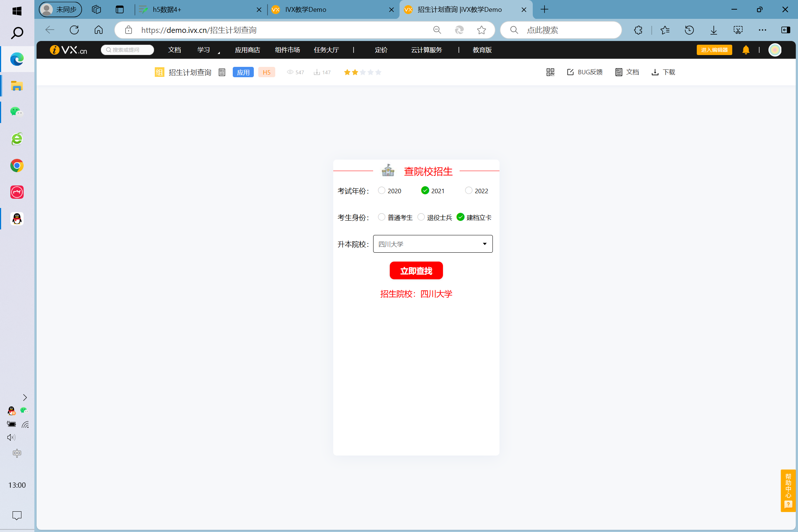Open Windows search from taskbar
The width and height of the screenshot is (798, 532).
pyautogui.click(x=17, y=33)
